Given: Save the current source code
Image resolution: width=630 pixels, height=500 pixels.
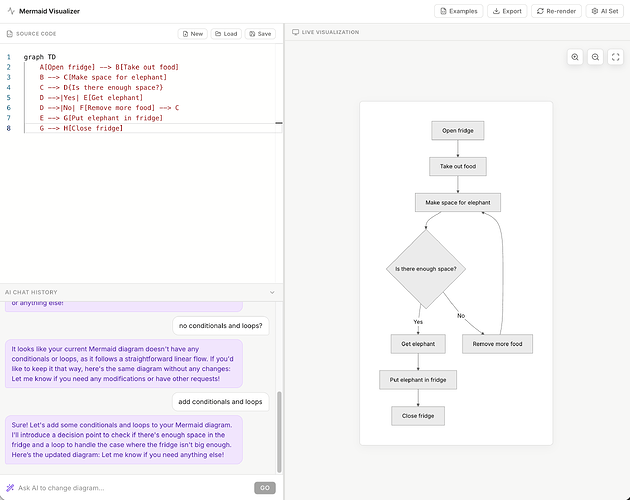Looking at the screenshot, I should [x=259, y=33].
